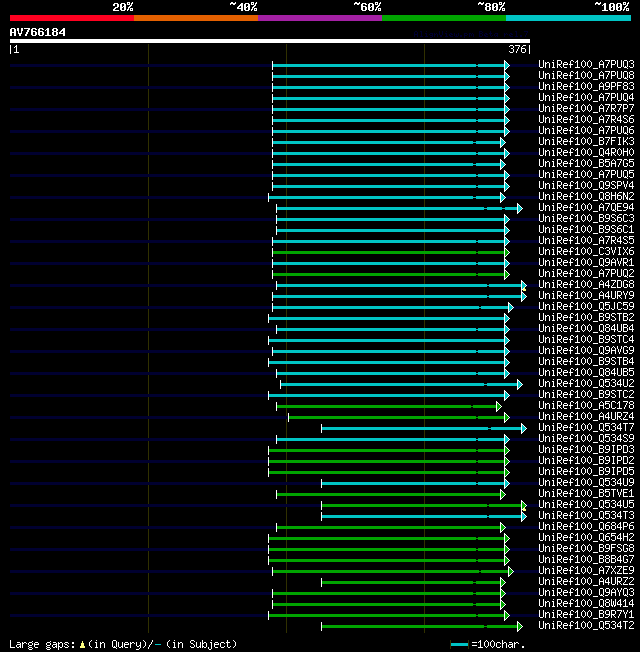Image resolution: width=640 pixels, height=652 pixels.
Task: Click arrowhead of the UniRef100_Q534U2 alignment
Action: pos(520,385)
